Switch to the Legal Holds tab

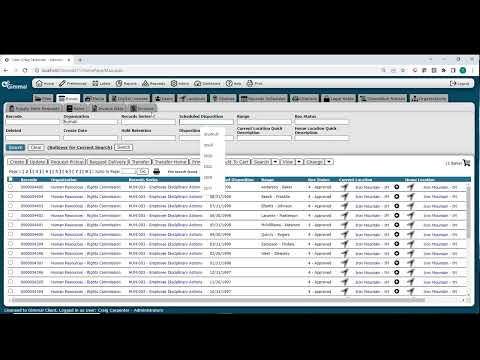(339, 99)
